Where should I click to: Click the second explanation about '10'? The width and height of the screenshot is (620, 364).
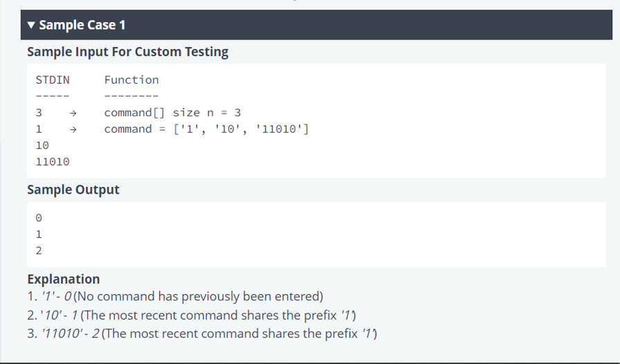coord(192,316)
